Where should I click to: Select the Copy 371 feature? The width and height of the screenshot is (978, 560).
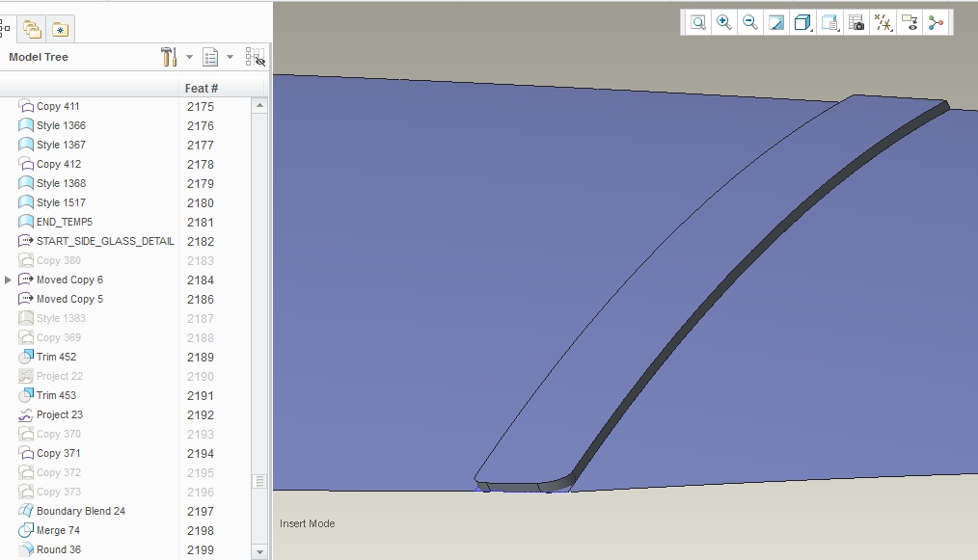click(x=59, y=453)
